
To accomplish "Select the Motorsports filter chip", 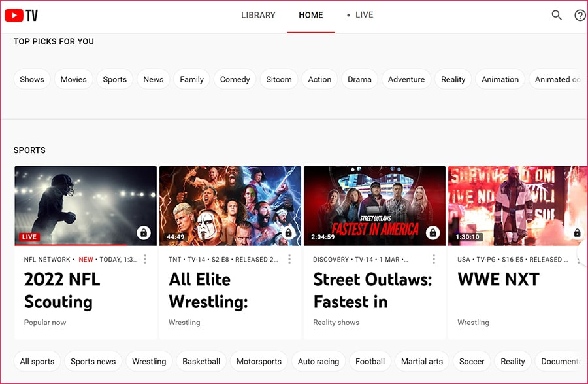I will 259,361.
